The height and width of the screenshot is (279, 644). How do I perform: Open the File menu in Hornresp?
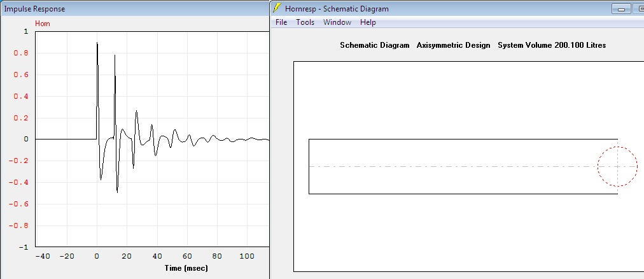(281, 22)
